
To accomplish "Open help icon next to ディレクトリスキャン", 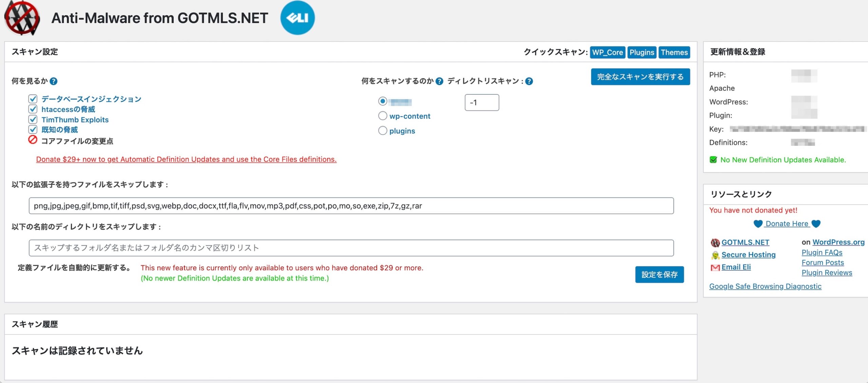I will pyautogui.click(x=529, y=81).
